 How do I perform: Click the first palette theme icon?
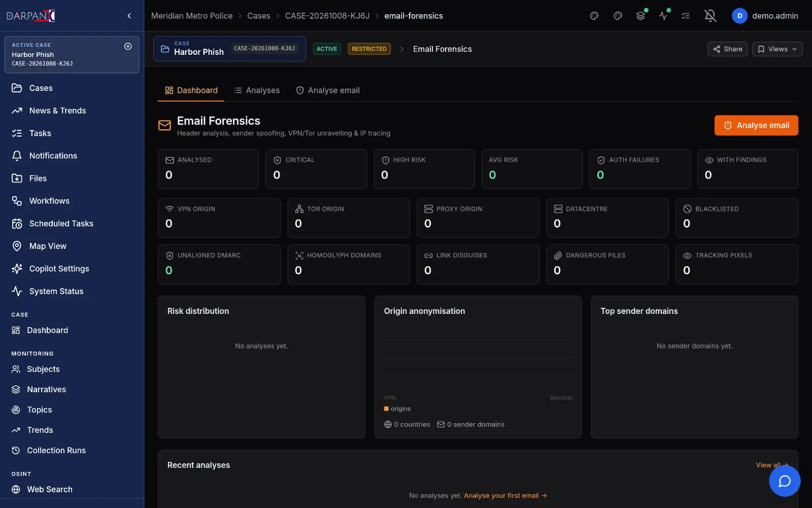point(594,16)
